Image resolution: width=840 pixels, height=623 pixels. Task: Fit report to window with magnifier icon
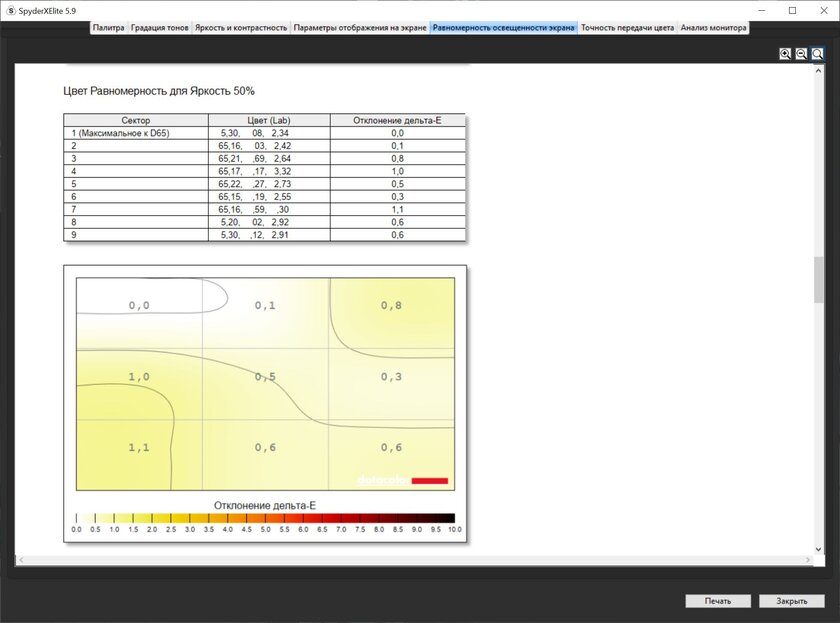click(817, 54)
